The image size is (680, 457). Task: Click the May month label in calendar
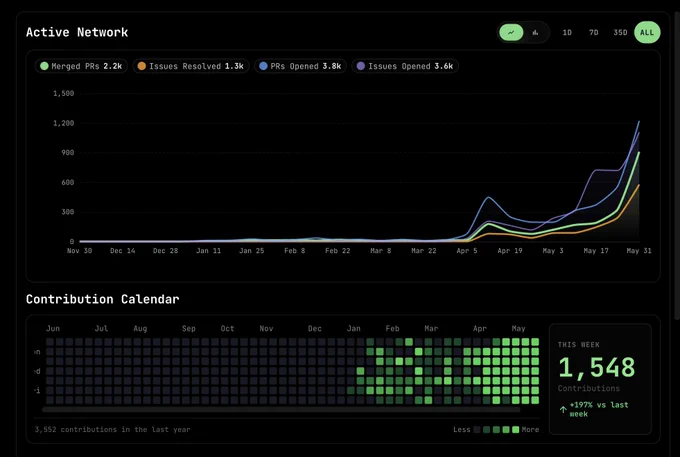518,329
